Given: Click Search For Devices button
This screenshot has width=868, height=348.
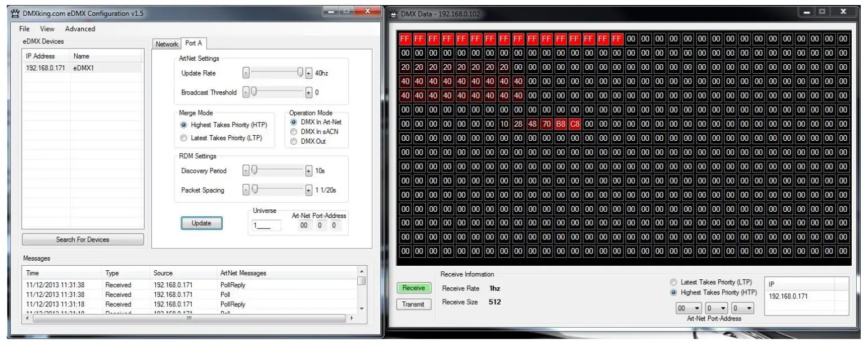Looking at the screenshot, I should click(x=83, y=239).
